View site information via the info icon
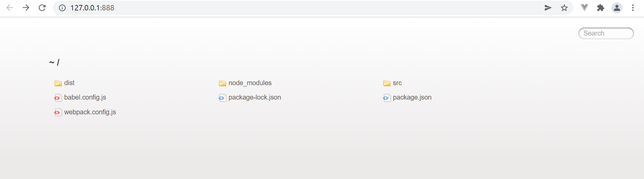This screenshot has width=644, height=179. tap(62, 8)
